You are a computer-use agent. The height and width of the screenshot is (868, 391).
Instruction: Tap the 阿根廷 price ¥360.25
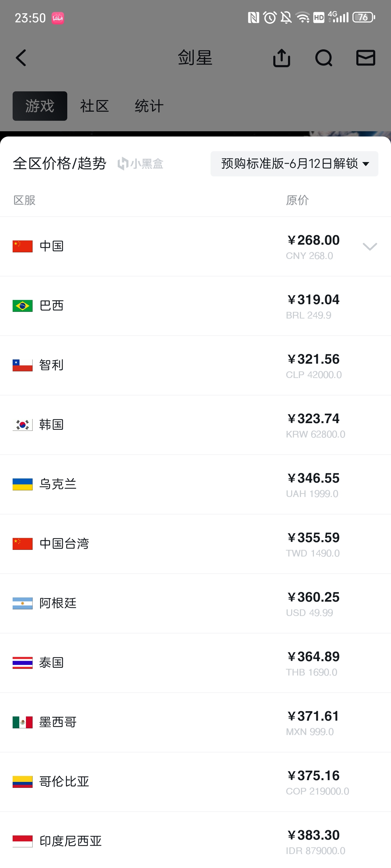(314, 597)
